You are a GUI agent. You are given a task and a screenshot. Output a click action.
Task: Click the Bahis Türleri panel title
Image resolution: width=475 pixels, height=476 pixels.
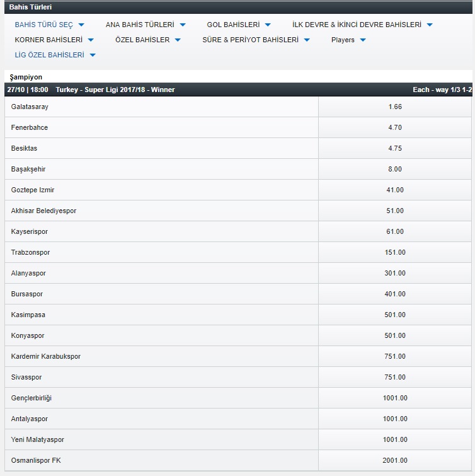pos(30,7)
